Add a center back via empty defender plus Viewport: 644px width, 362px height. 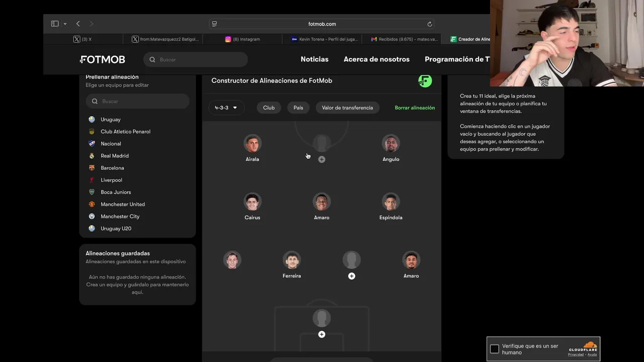coord(352,276)
